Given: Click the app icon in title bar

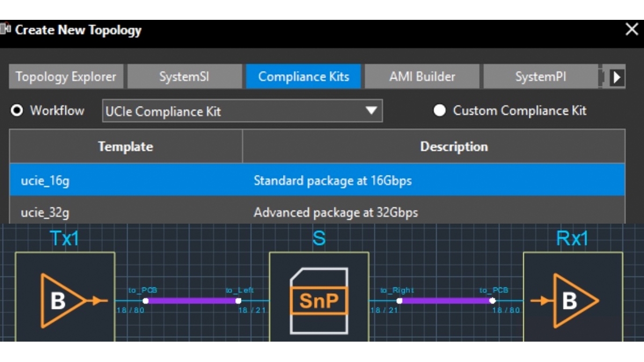Looking at the screenshot, I should click(x=6, y=29).
